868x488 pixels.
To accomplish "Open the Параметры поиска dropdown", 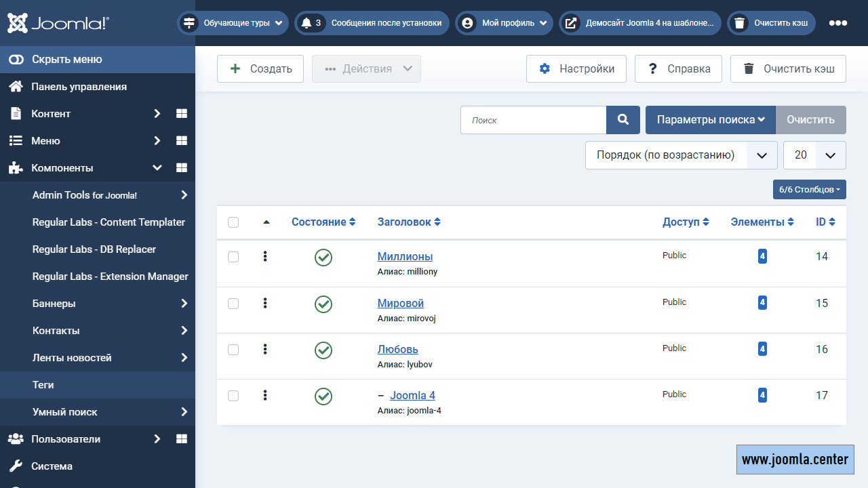I will pyautogui.click(x=710, y=119).
